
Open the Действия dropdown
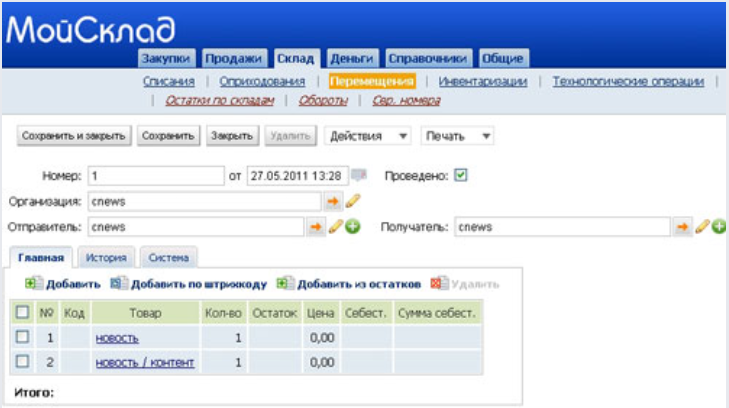coord(367,136)
